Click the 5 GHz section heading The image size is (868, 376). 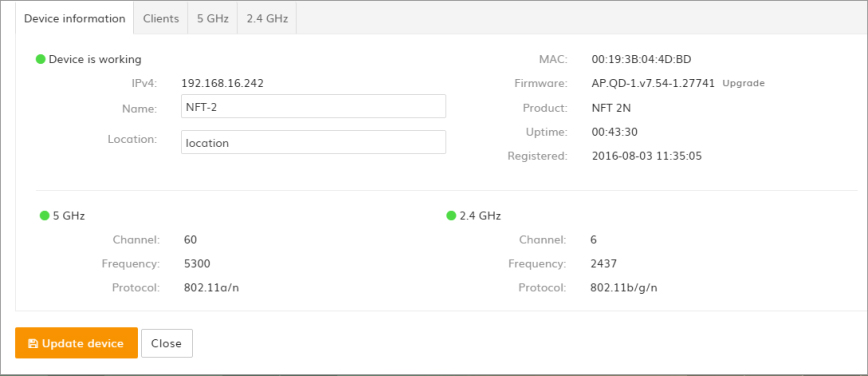(x=69, y=216)
